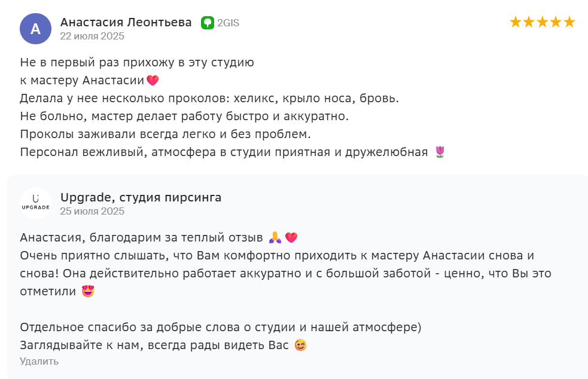The image size is (588, 379).
Task: Click the "Upgrade, студия пирсинга" name
Action: coord(141,197)
